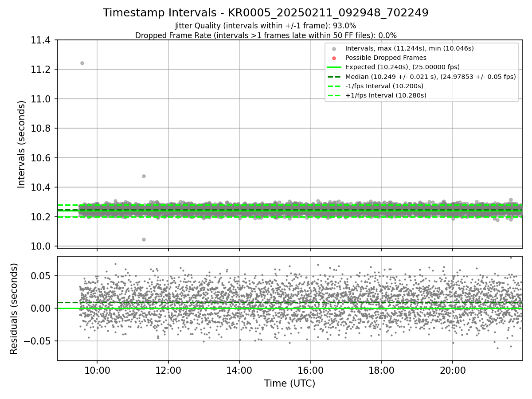Click the Median (10.249 +/- 0.021 s) legend entry

pos(430,77)
